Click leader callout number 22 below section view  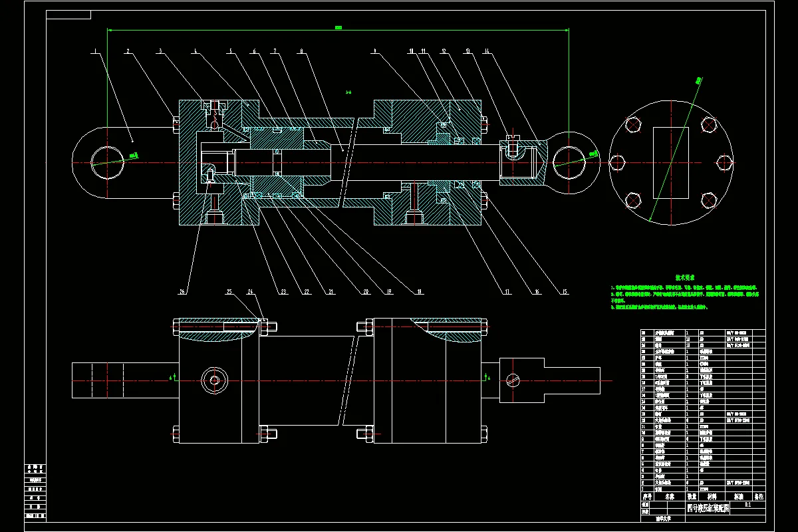point(307,291)
